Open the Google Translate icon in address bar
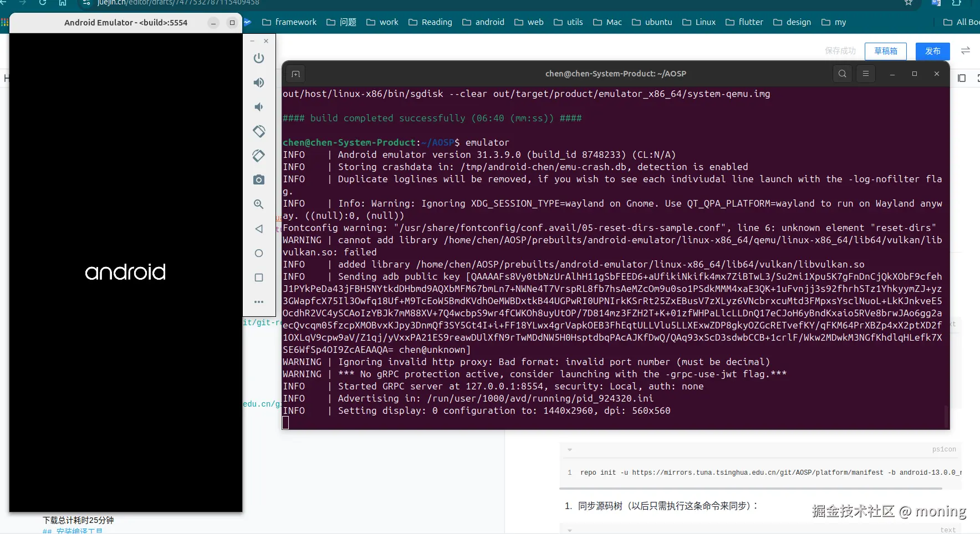Screen dimensions: 980x534 pos(936,3)
